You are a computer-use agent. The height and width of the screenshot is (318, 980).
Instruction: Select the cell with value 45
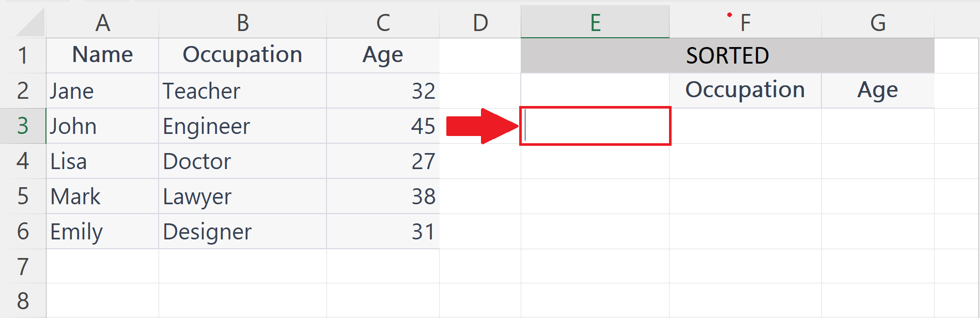coord(382,126)
